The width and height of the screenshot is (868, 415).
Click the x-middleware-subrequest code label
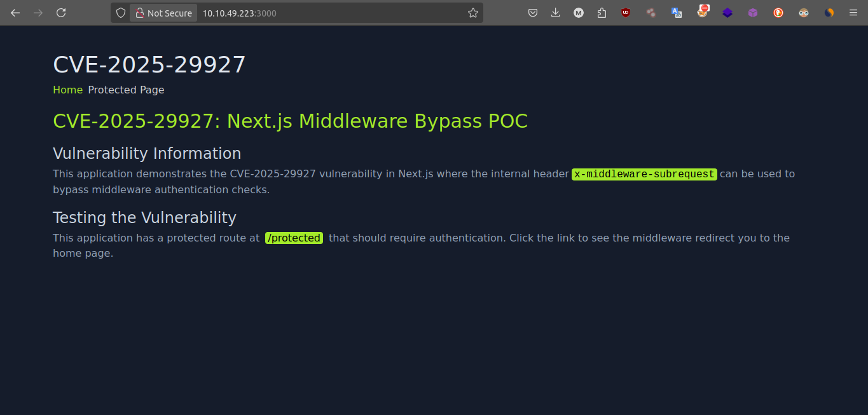tap(644, 174)
